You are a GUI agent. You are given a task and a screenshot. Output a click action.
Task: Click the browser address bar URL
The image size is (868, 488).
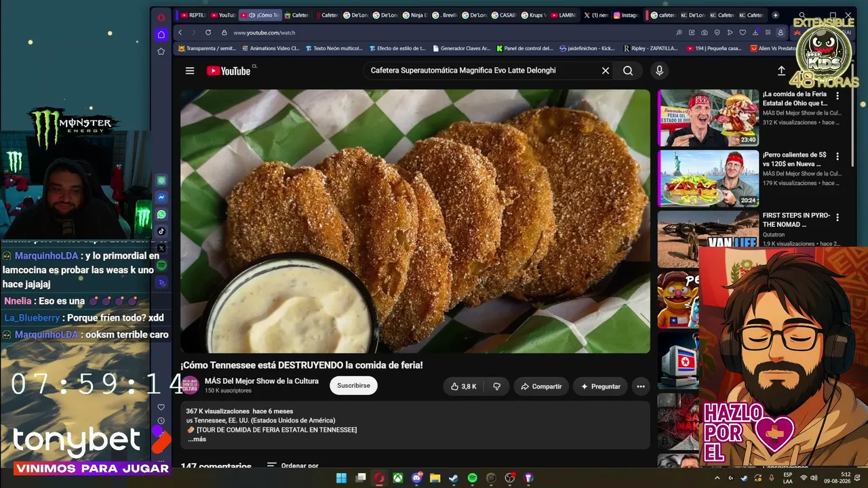[x=264, y=33]
